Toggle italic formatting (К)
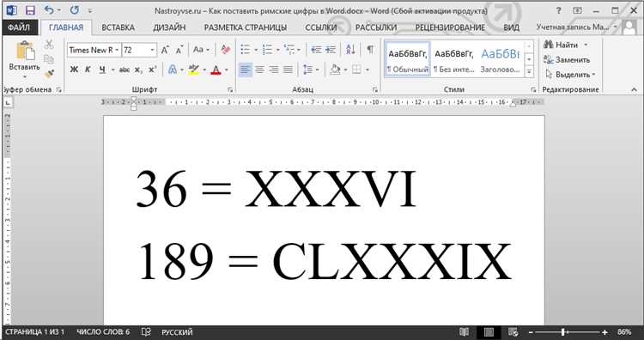644x340 pixels. (88, 70)
